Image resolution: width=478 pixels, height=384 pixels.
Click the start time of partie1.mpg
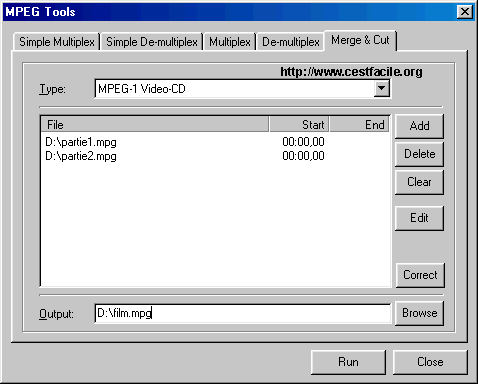click(x=303, y=142)
